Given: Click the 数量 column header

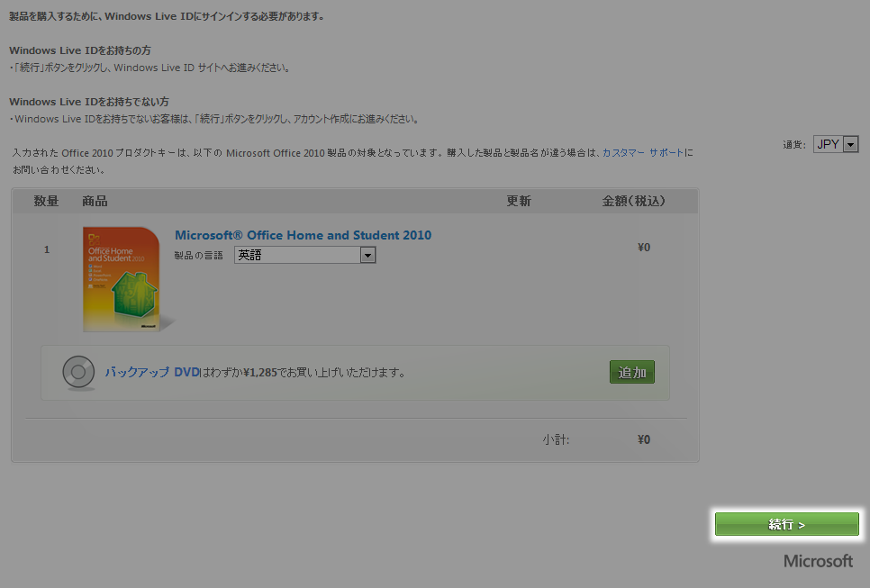Looking at the screenshot, I should [x=46, y=201].
